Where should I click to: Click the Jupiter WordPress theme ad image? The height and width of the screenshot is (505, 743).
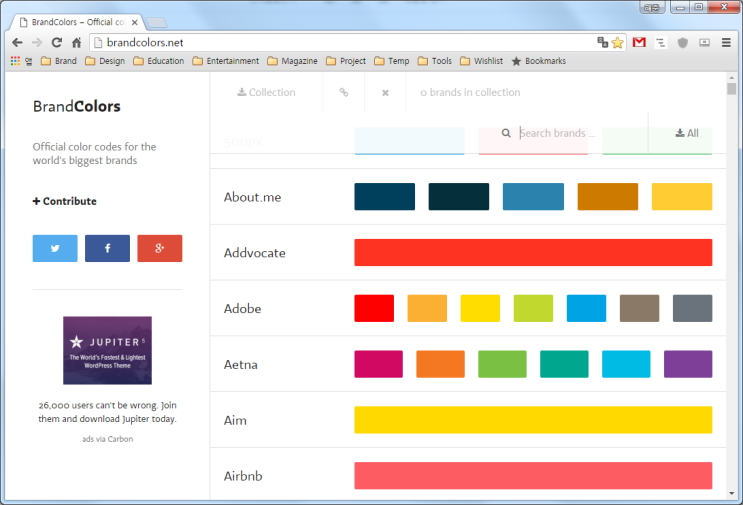(107, 350)
